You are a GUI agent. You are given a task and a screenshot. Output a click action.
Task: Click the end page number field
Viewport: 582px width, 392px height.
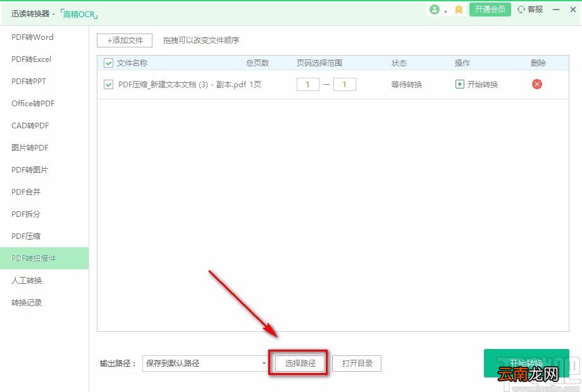click(344, 85)
